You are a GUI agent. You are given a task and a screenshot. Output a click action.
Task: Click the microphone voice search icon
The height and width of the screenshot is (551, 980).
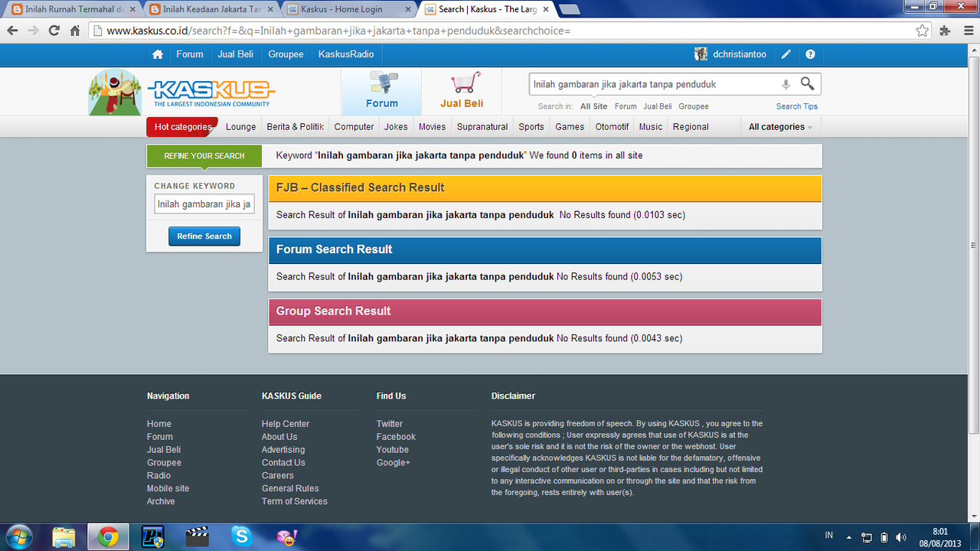[786, 84]
